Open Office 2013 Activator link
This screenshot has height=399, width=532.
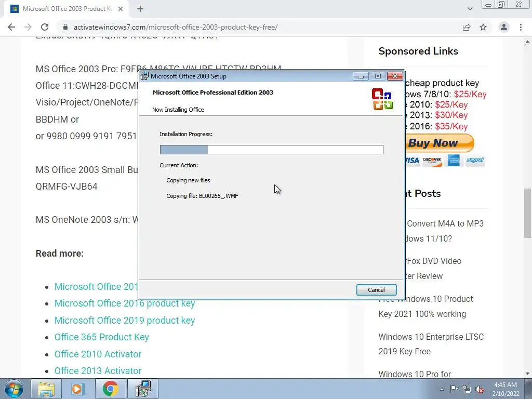(x=98, y=370)
